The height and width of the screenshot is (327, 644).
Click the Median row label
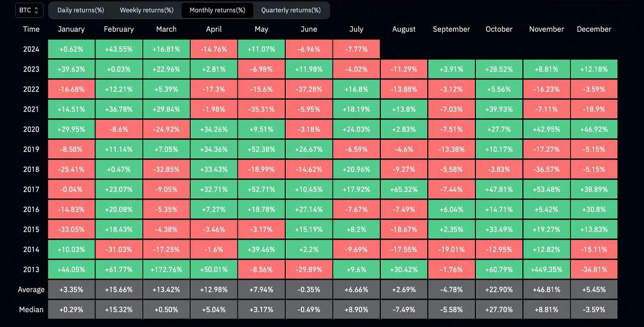31,309
